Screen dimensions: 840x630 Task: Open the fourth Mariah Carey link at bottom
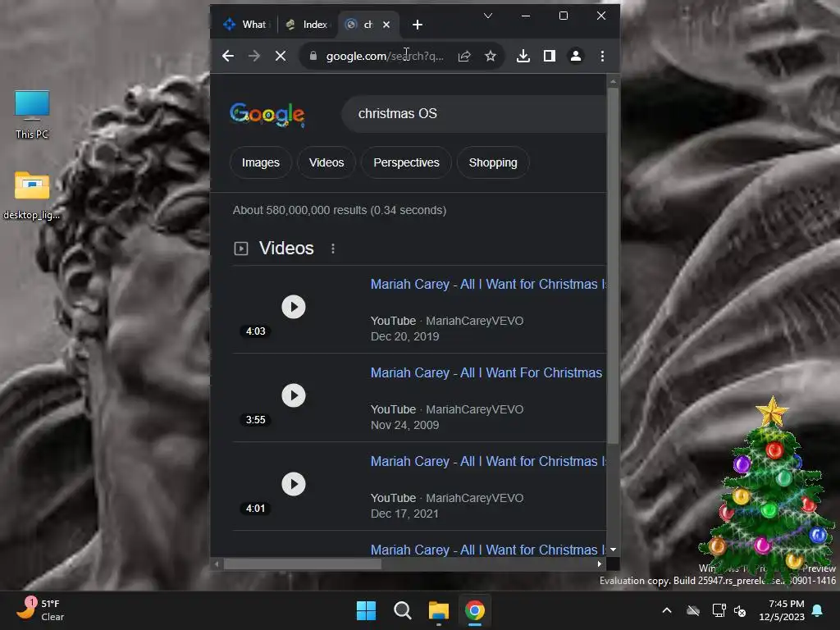[488, 550]
